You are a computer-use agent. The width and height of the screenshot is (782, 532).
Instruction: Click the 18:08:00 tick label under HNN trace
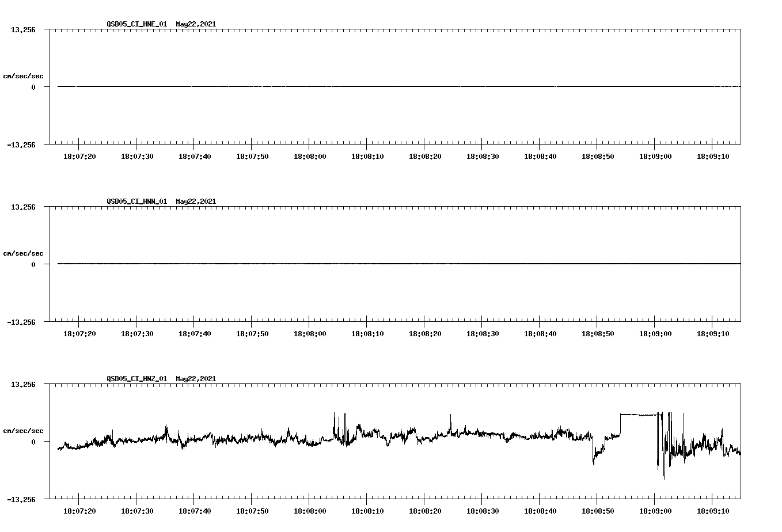coord(310,333)
